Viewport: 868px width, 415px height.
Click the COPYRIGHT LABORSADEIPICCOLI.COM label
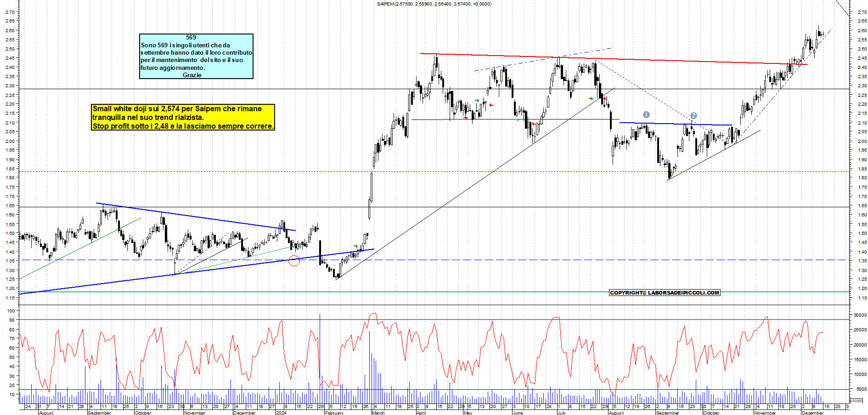[665, 293]
